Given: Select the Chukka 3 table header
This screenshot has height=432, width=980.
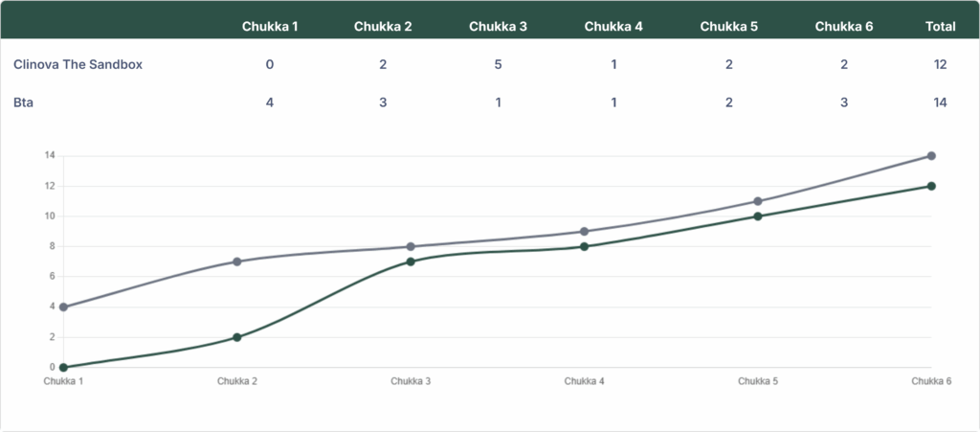Looking at the screenshot, I should (x=498, y=26).
